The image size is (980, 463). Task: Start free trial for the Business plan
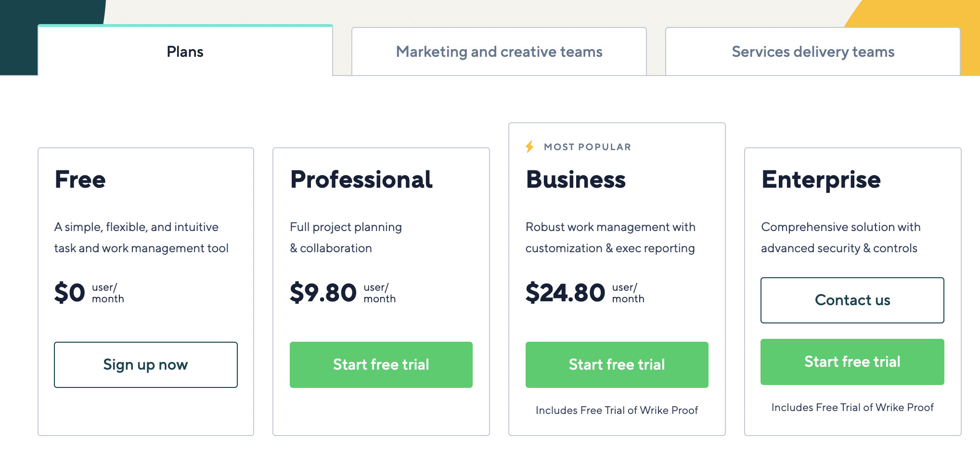(617, 365)
